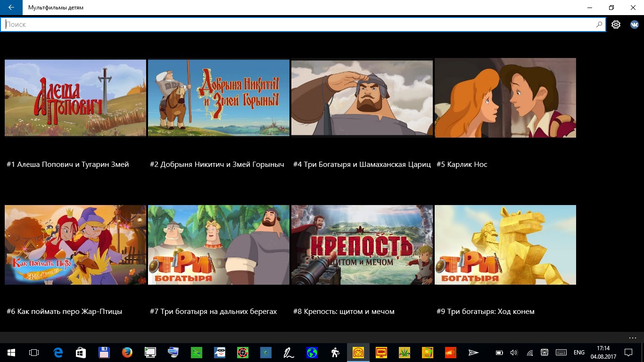Viewport: 644px width, 362px height.
Task: Click the spider-like app icon in system tray
Action: pos(545,353)
